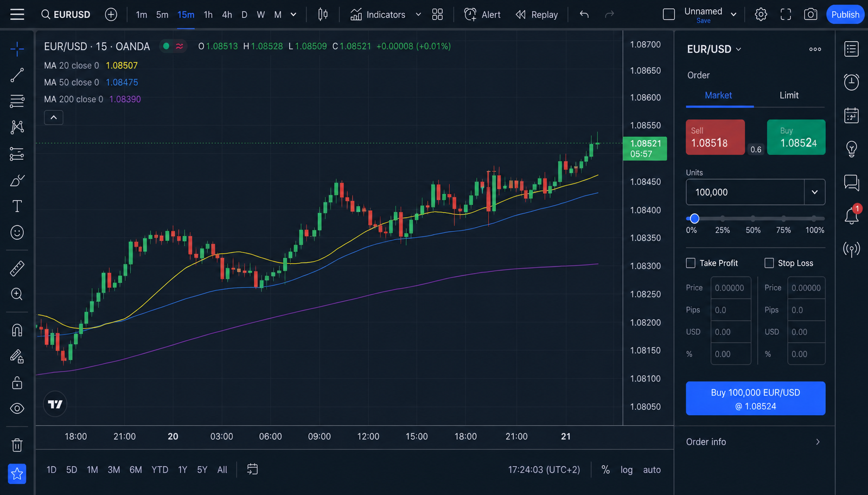Publish the chart idea
This screenshot has width=868, height=495.
pyautogui.click(x=845, y=15)
